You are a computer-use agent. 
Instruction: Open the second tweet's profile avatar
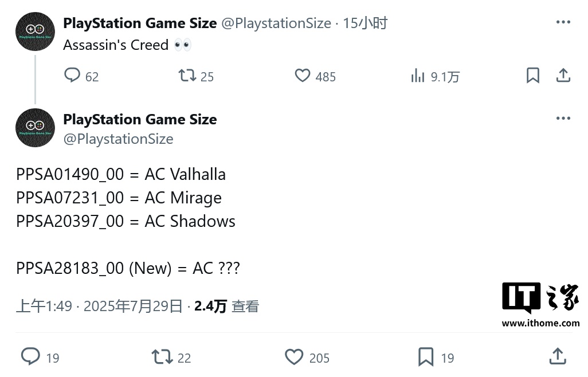point(35,128)
